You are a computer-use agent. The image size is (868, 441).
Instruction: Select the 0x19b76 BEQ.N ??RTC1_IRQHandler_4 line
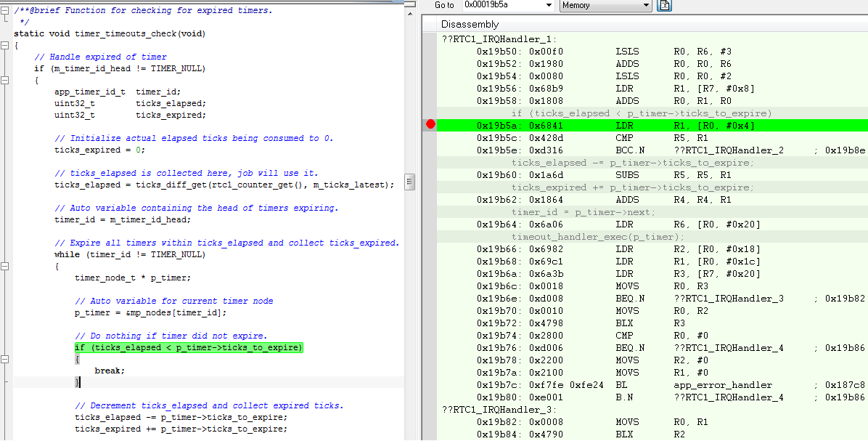tap(652, 348)
